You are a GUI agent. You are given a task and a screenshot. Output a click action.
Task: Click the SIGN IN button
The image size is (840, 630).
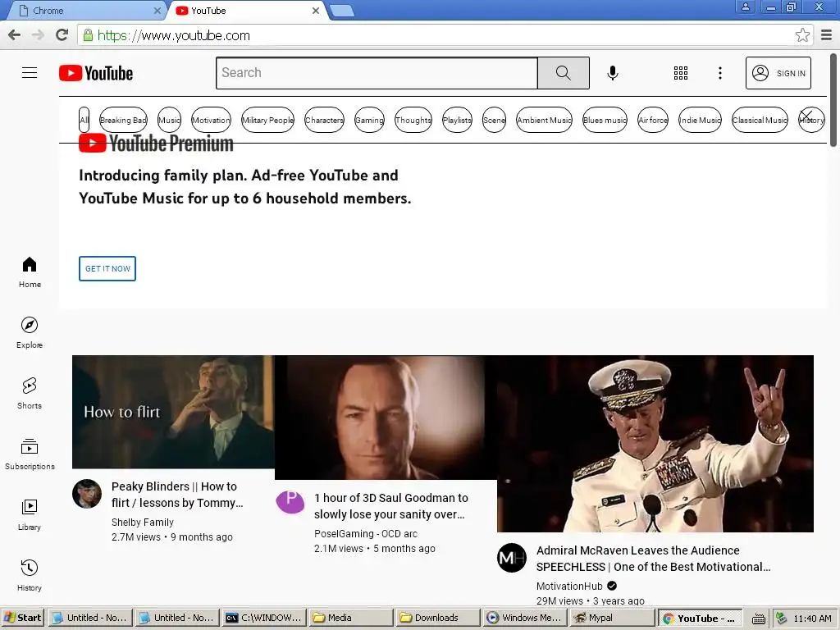pyautogui.click(x=778, y=73)
